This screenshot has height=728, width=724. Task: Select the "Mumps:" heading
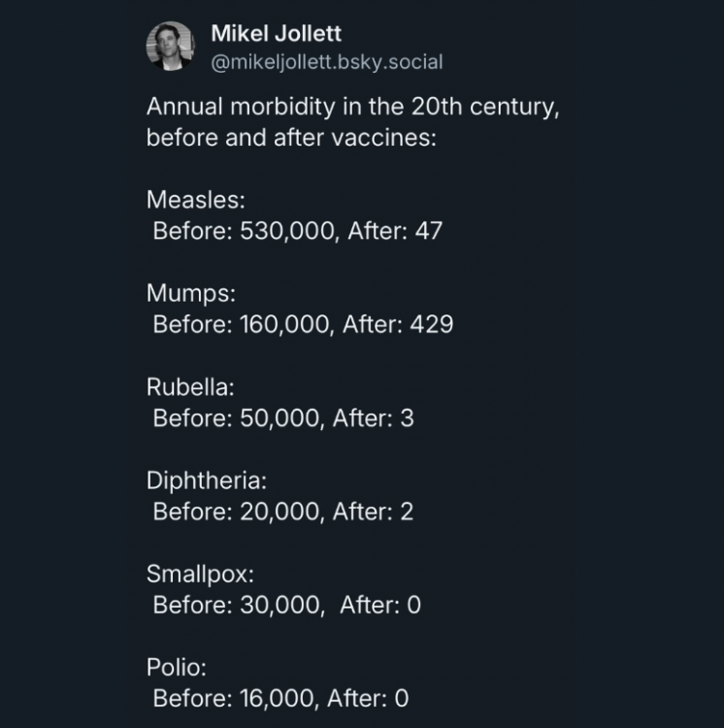[x=191, y=293]
